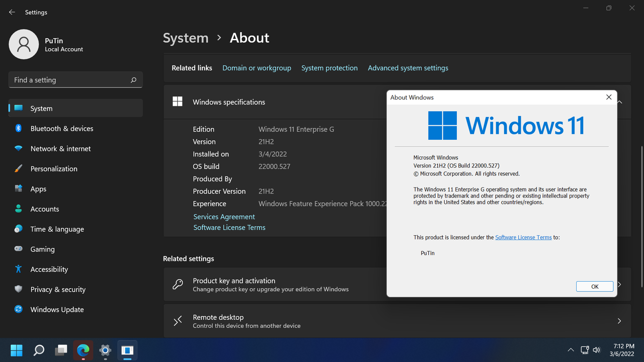Viewport: 644px width, 362px height.
Task: Click the Accounts person icon
Action: (x=19, y=209)
